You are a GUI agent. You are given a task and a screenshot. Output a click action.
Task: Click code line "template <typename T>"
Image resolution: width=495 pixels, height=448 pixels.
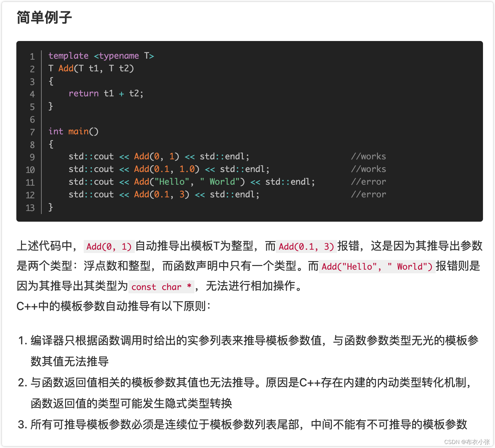click(x=101, y=56)
